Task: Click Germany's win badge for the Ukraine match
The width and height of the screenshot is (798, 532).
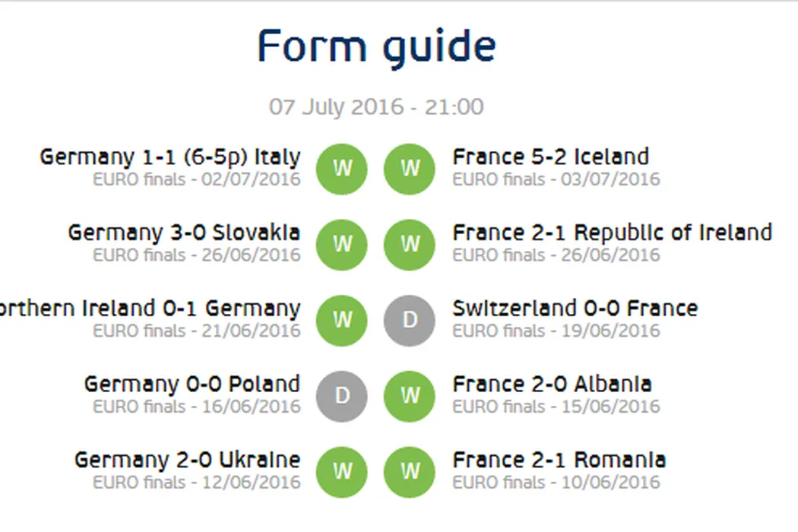Action: 341,471
